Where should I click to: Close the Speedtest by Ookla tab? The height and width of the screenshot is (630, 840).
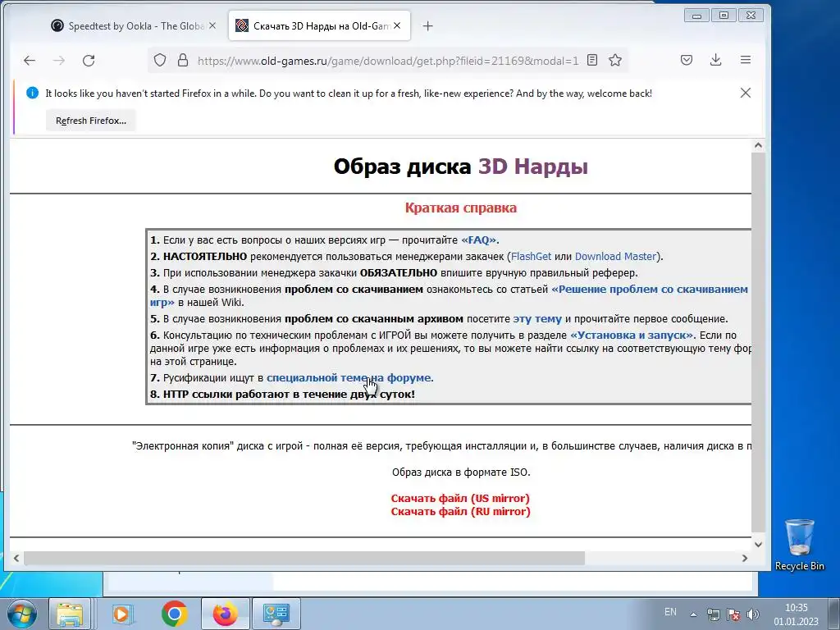pos(212,25)
